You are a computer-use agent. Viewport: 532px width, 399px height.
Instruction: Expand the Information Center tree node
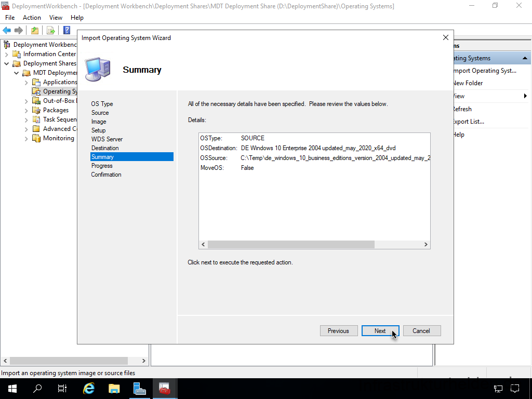[x=6, y=54]
